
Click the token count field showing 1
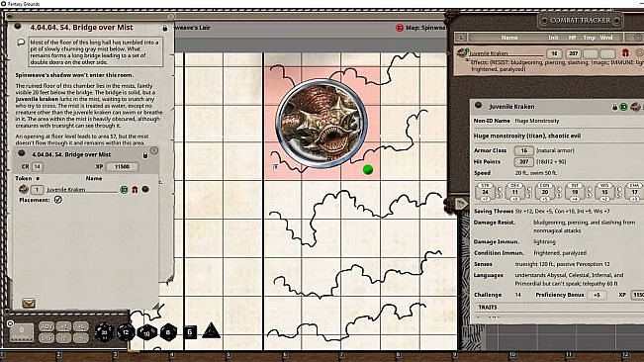tap(37, 190)
